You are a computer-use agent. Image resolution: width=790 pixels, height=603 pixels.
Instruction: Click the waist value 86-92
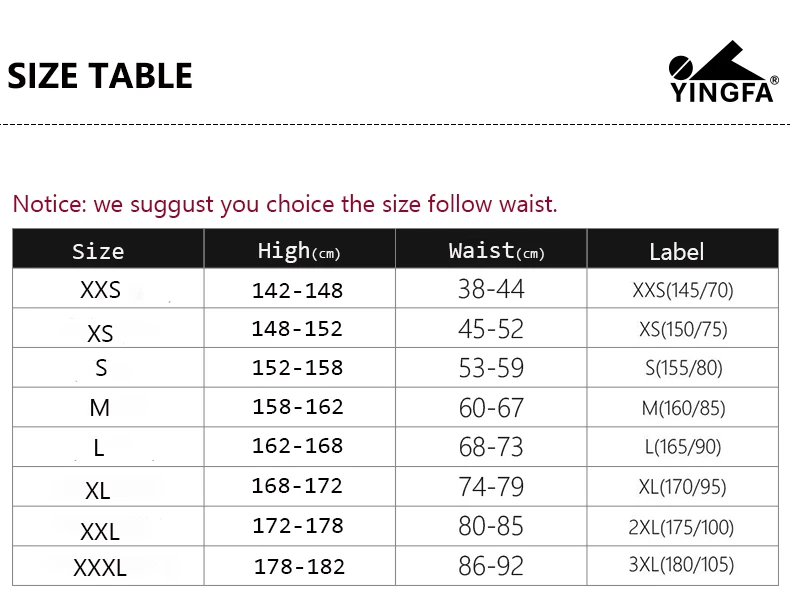(491, 566)
